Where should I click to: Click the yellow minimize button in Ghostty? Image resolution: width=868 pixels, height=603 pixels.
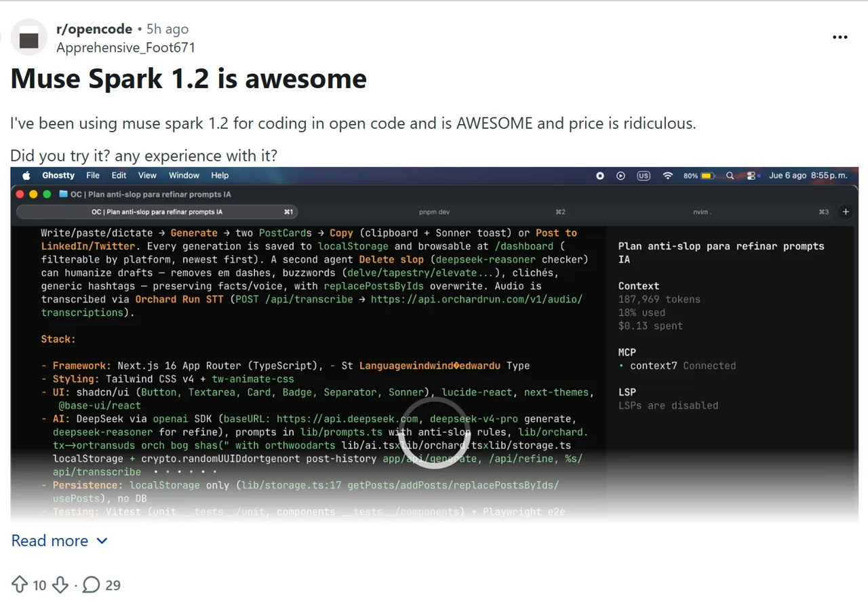[x=33, y=194]
